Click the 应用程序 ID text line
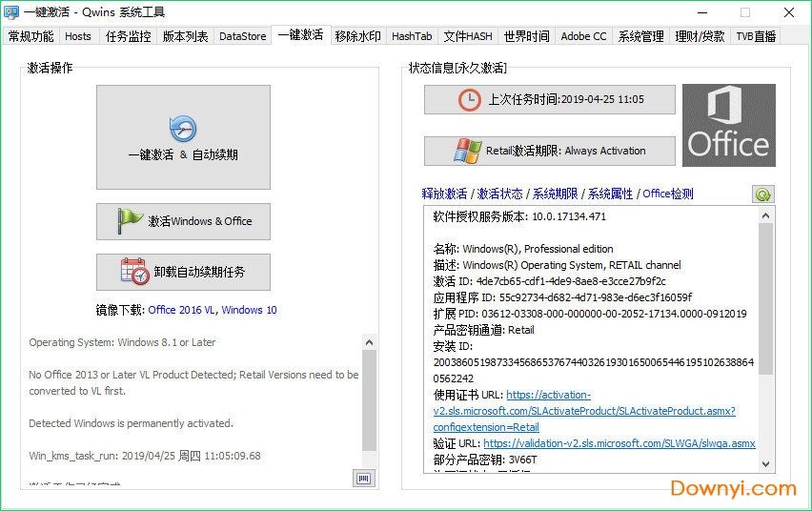Image resolution: width=812 pixels, height=511 pixels. point(562,297)
